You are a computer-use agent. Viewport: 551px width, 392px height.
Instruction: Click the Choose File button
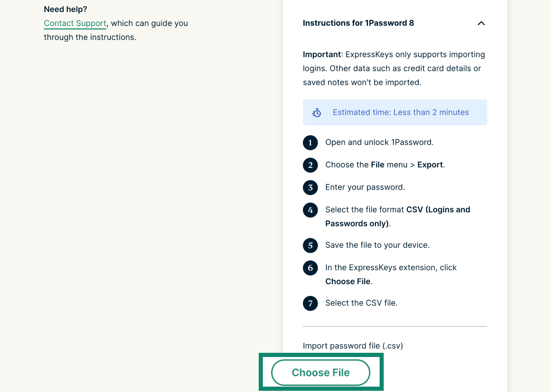pos(321,372)
